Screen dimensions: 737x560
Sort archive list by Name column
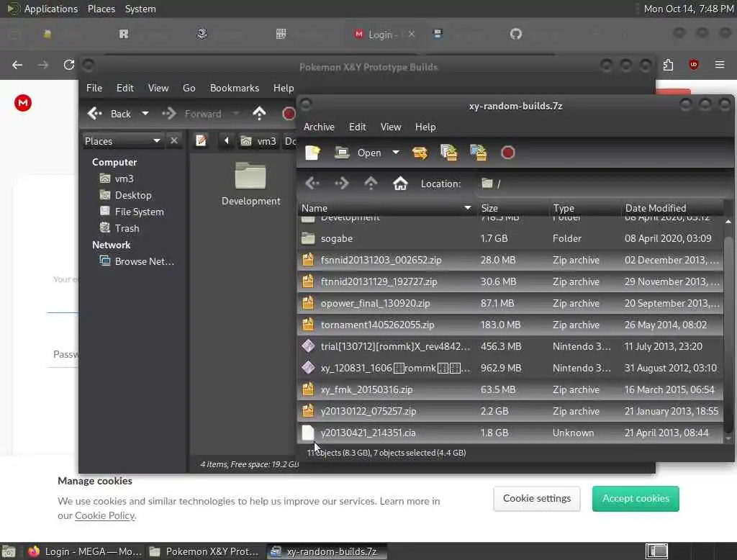(x=386, y=208)
